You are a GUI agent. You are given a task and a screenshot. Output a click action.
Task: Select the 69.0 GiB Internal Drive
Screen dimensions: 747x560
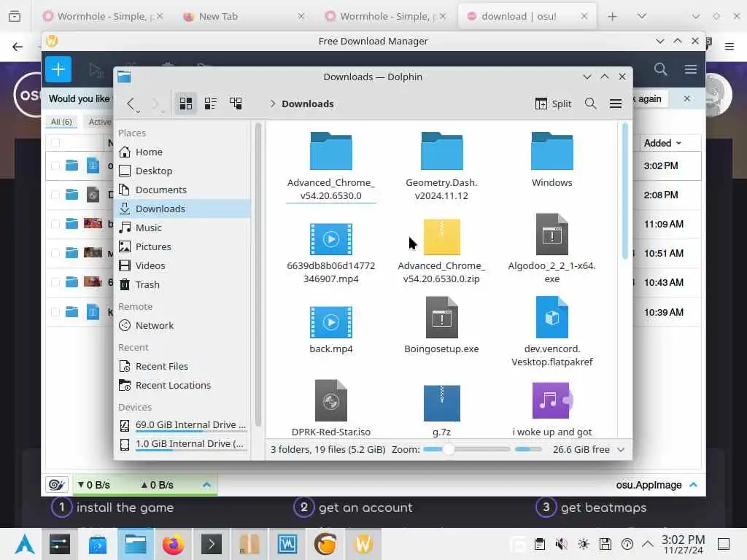coord(183,425)
